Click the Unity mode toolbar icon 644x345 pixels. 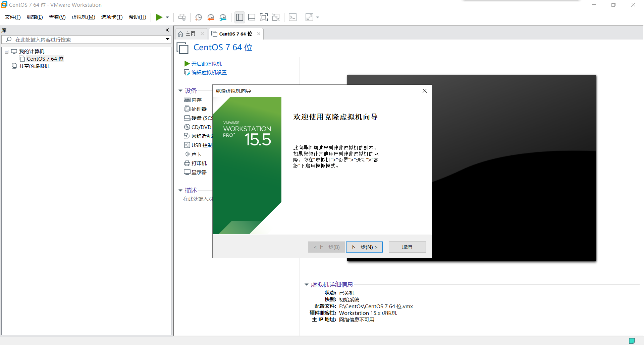(276, 17)
